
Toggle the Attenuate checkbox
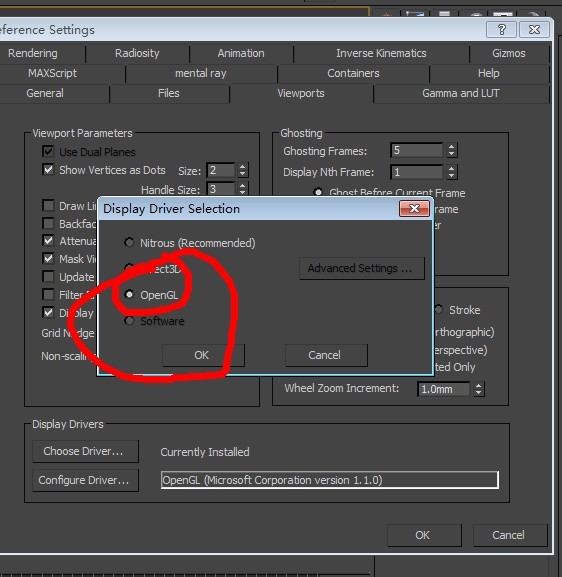(48, 241)
